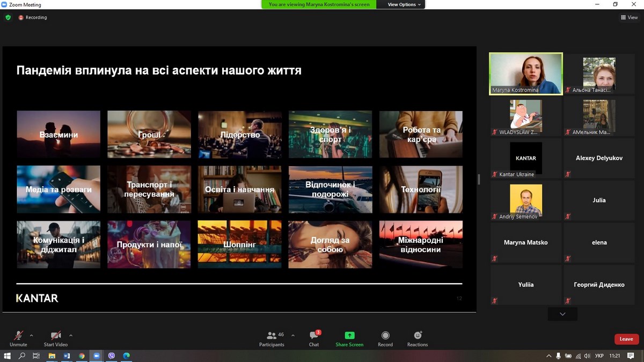644x362 pixels.
Task: Click the UKR language indicator in tray
Action: tap(599, 356)
